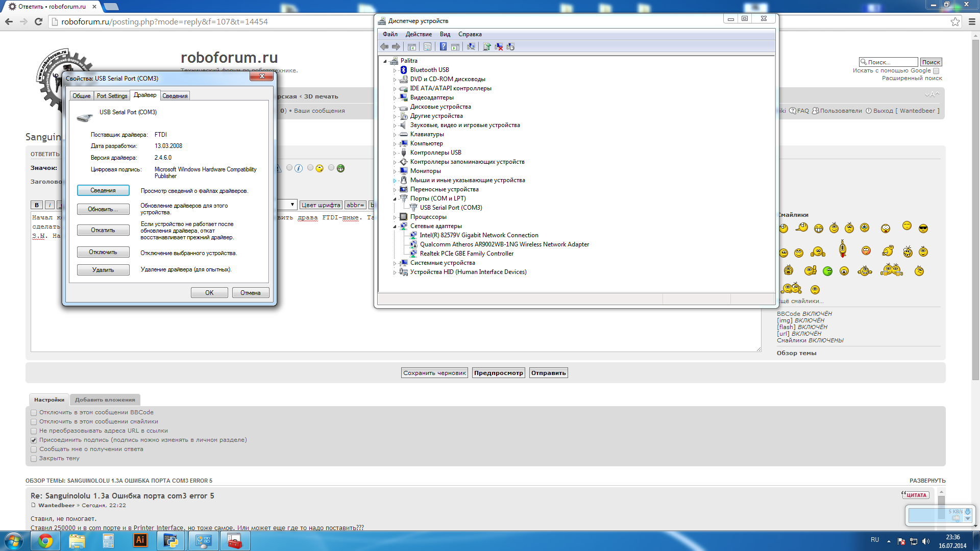Open Adobe Illustrator from the taskbar
980x551 pixels.
pyautogui.click(x=140, y=540)
